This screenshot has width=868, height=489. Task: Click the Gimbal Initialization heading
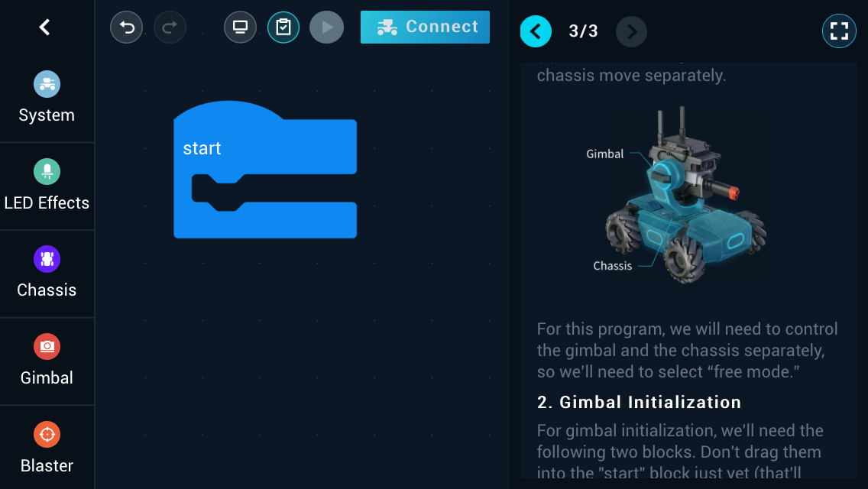[x=639, y=402]
